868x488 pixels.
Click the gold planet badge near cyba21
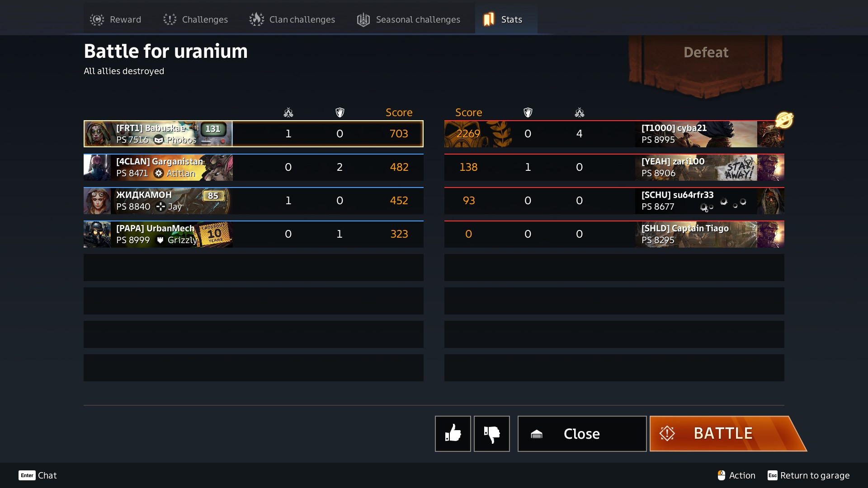784,120
